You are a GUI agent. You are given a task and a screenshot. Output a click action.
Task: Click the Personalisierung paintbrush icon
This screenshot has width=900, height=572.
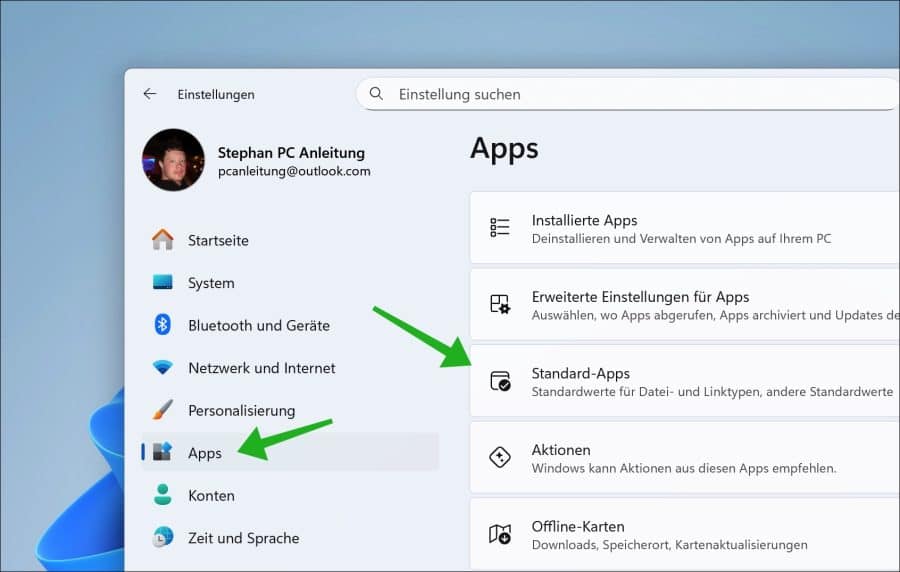coord(162,410)
